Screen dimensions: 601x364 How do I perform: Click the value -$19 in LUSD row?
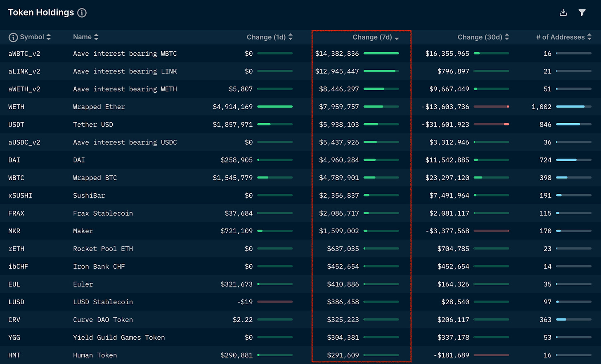245,302
